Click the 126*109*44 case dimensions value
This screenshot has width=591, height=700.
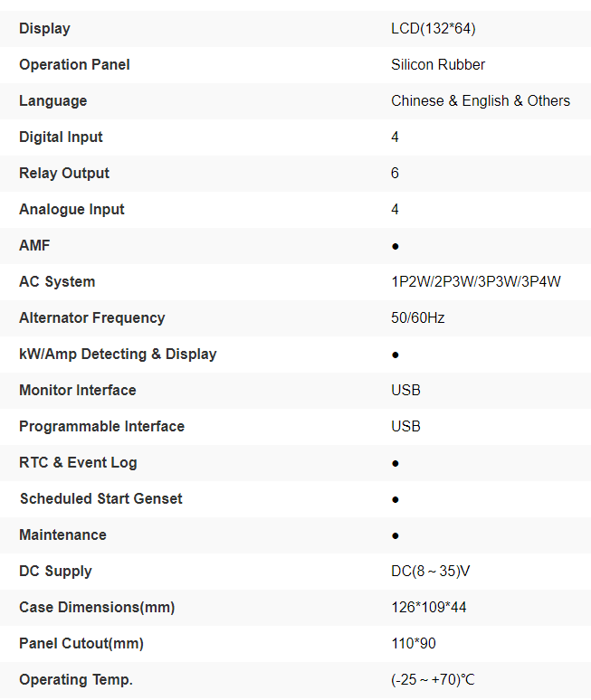[429, 608]
